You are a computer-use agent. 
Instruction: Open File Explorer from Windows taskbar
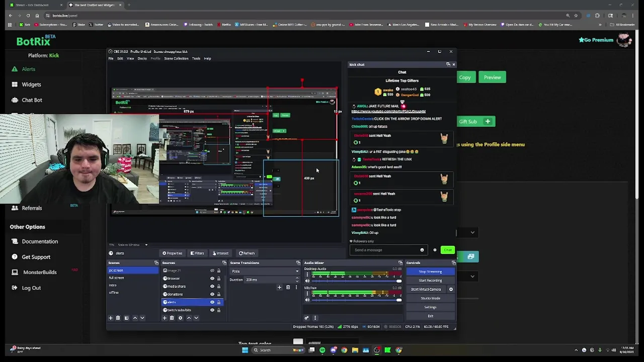355,350
